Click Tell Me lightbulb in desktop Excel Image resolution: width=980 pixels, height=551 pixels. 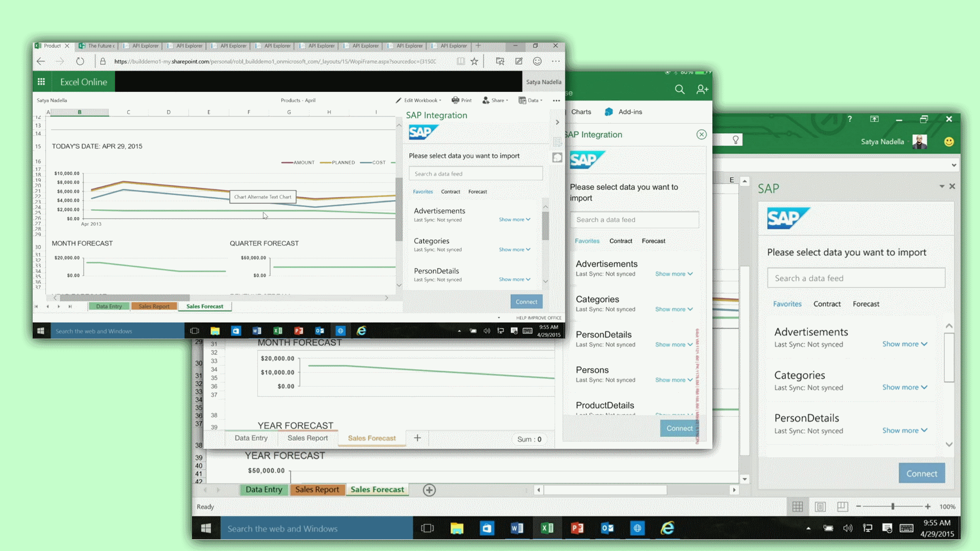coord(735,140)
